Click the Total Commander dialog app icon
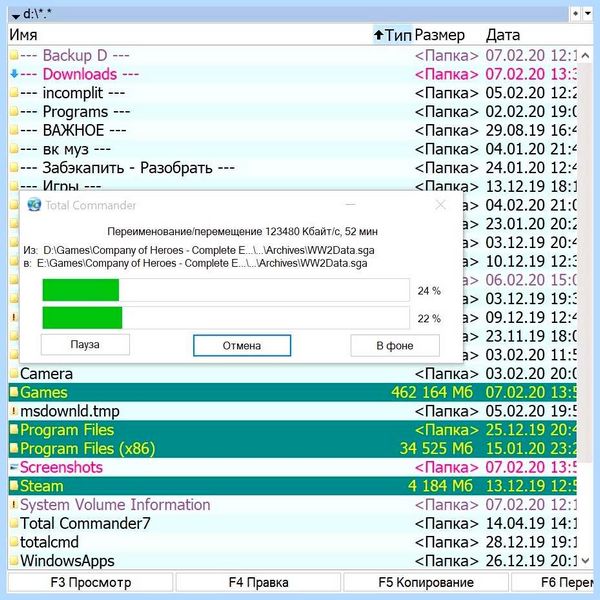 coord(34,205)
